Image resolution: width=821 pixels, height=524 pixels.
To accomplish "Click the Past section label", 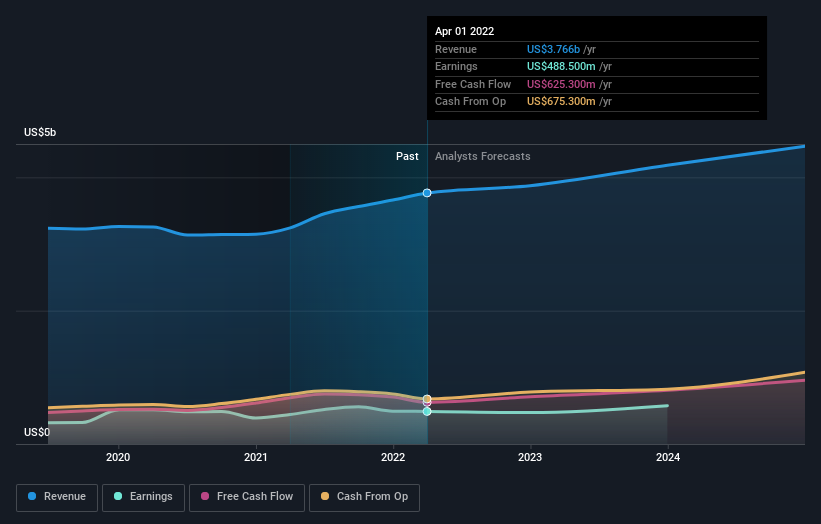I will tap(407, 157).
